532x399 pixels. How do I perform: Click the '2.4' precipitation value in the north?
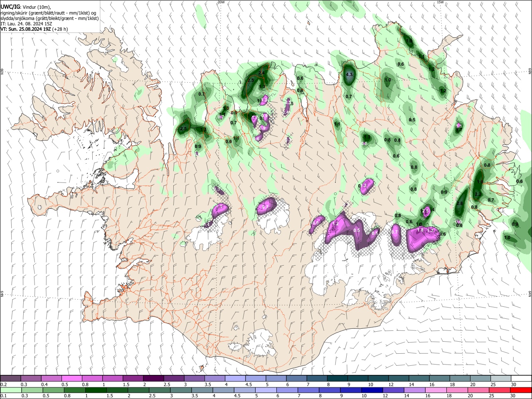261,73
